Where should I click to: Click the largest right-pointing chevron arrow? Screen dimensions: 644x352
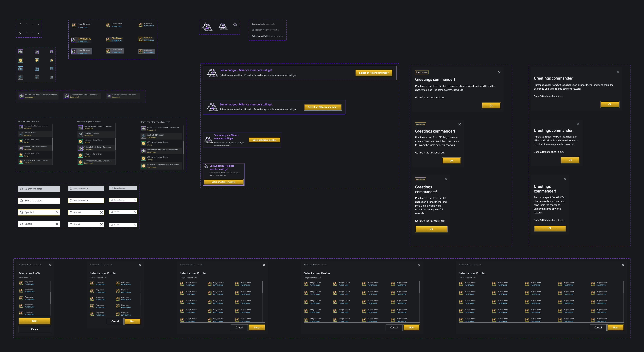click(x=20, y=33)
